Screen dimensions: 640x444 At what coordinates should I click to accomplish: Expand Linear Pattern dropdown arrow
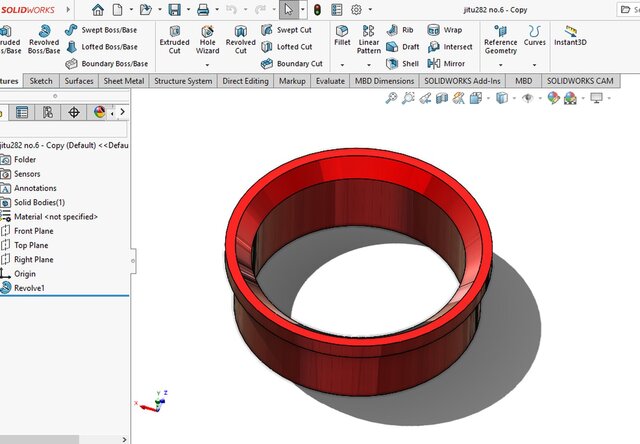point(369,65)
